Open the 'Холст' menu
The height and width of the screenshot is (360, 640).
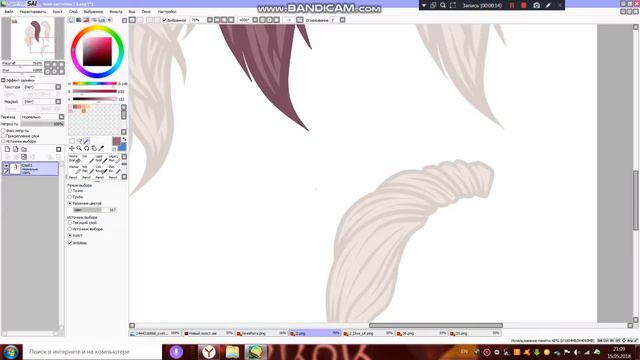tap(58, 12)
